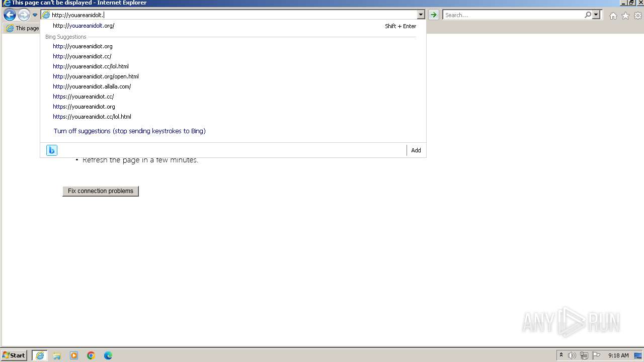Open the File Explorer taskbar icon

coord(57,355)
